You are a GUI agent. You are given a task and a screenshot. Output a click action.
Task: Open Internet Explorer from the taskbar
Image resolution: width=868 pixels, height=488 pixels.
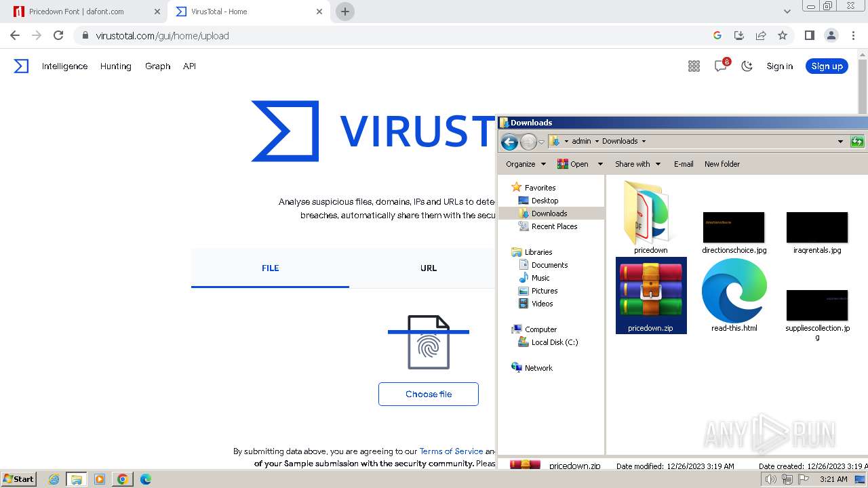tap(54, 479)
